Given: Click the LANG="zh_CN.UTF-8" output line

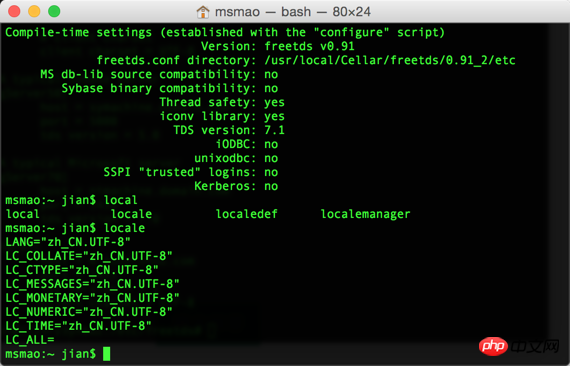Looking at the screenshot, I should (x=68, y=242).
